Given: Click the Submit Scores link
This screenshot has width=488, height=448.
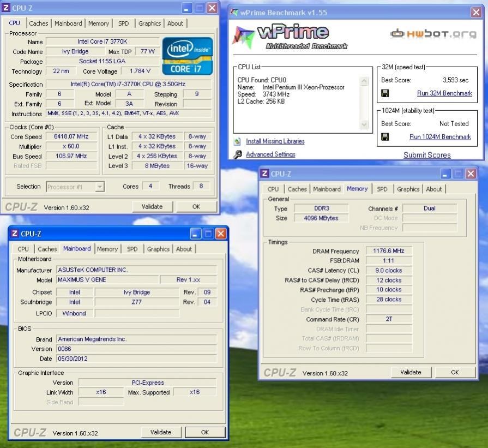Looking at the screenshot, I should tap(427, 155).
